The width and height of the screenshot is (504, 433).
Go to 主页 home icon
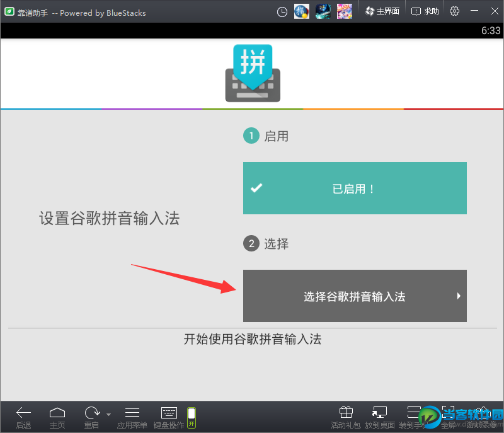[57, 412]
